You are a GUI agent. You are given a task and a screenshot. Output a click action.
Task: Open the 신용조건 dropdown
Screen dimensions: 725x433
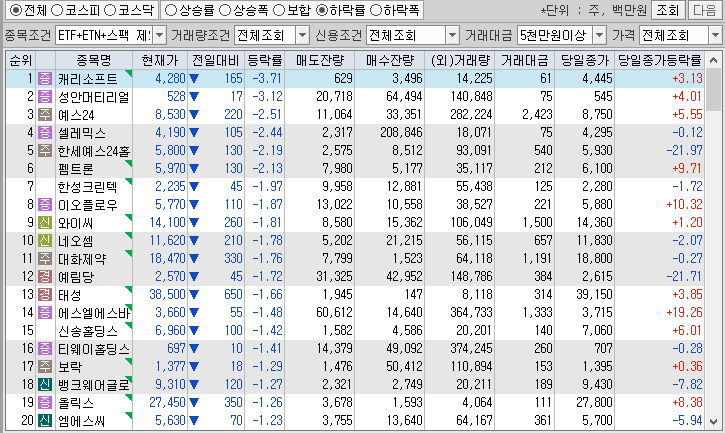tap(452, 35)
